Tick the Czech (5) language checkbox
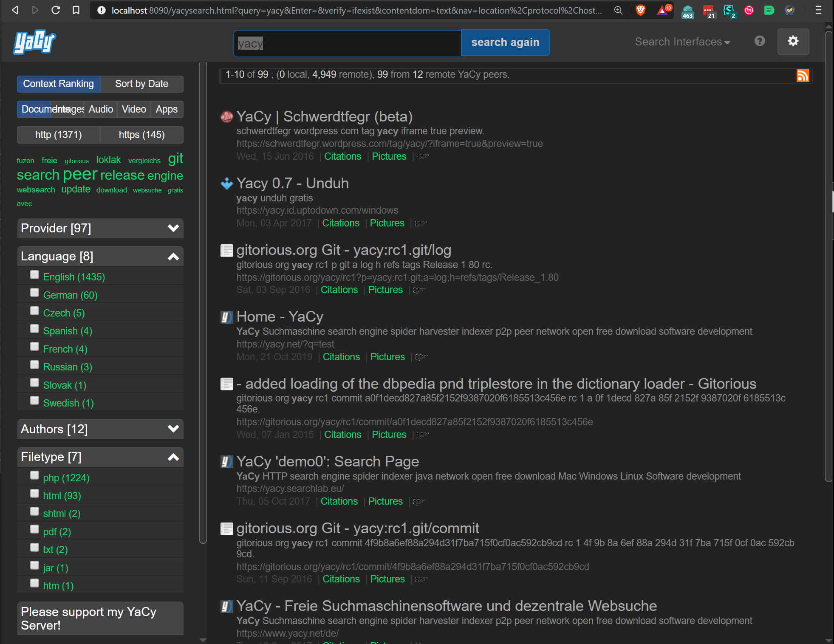 click(x=34, y=311)
